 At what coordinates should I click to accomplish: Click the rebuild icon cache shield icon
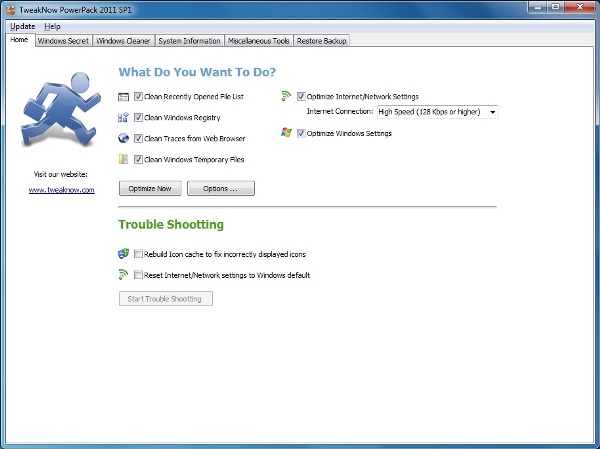123,253
